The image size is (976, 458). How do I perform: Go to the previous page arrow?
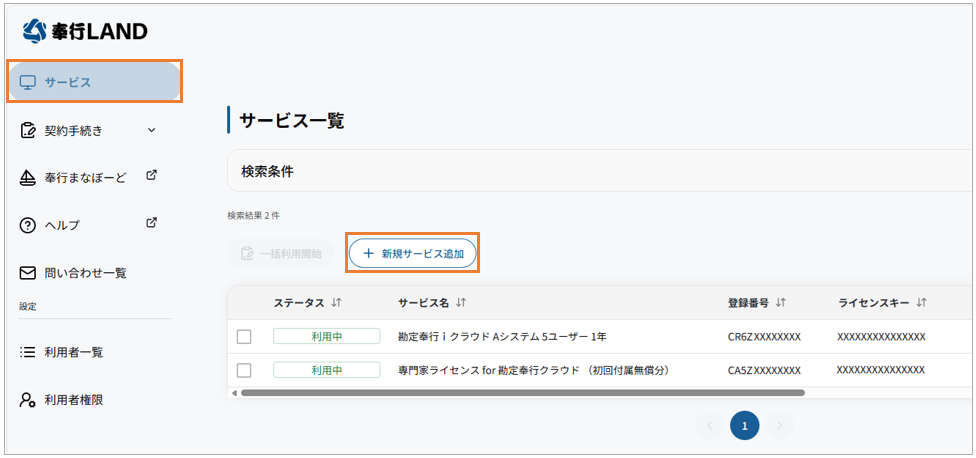pyautogui.click(x=710, y=426)
